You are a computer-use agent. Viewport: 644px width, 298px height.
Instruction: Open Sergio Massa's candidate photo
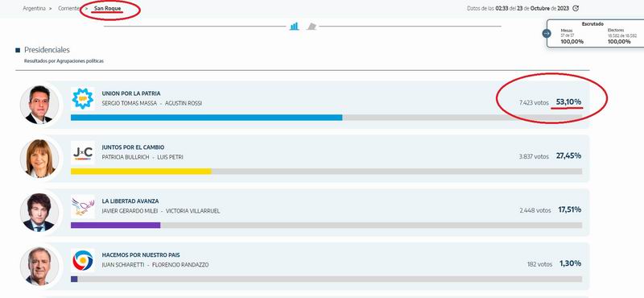[x=39, y=105]
